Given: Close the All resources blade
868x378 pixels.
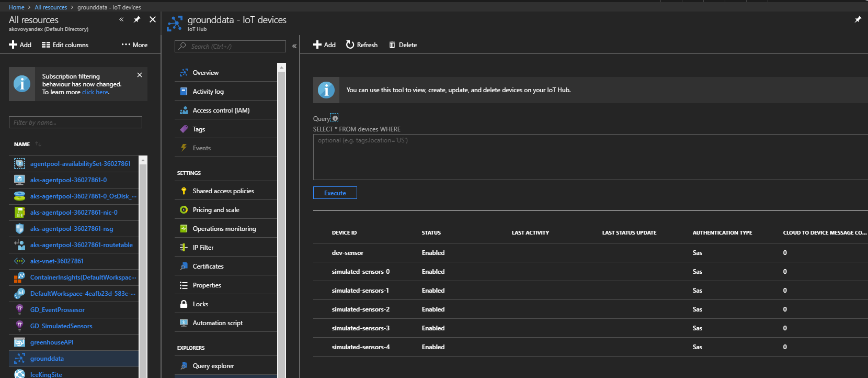Looking at the screenshot, I should (x=153, y=19).
